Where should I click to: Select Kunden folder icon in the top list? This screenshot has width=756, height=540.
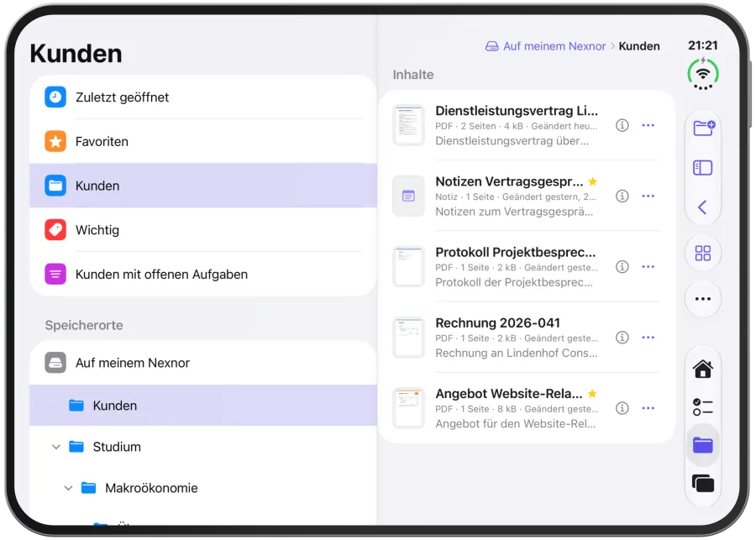click(55, 186)
